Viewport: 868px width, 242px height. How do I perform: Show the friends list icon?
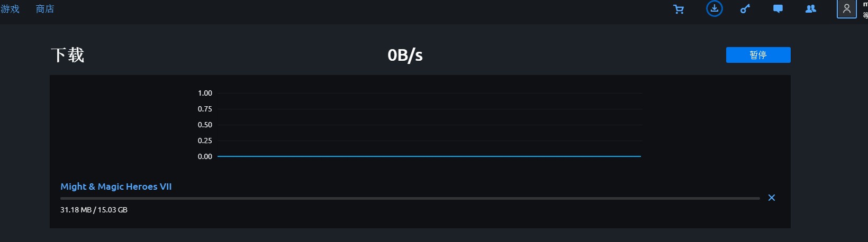(810, 8)
